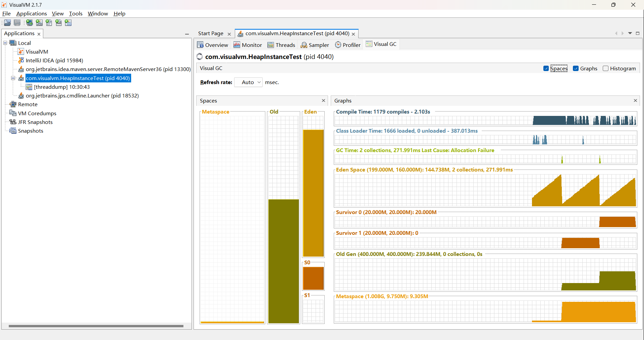
Task: Select the VM Coredumps tree item
Action: click(37, 113)
